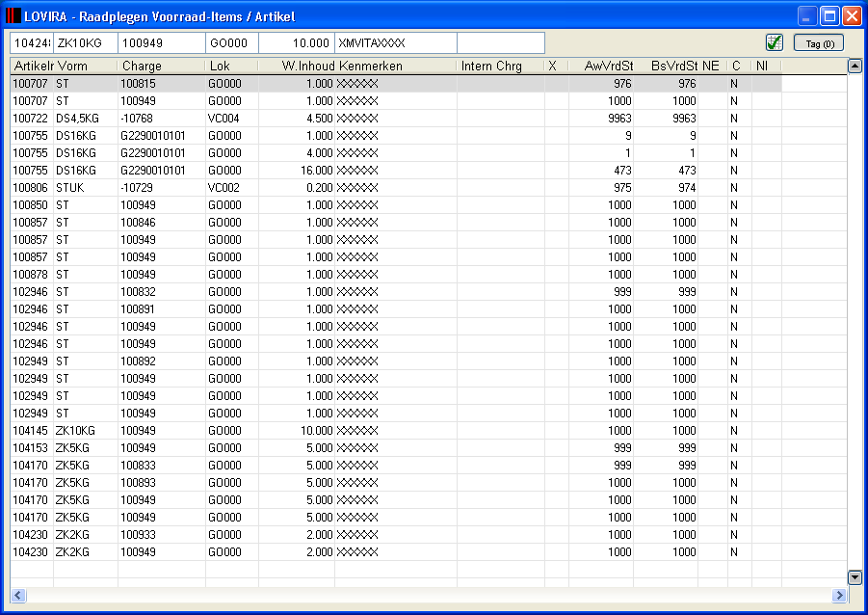Select charge 100833 cell
The image size is (868, 615).
pos(162,466)
